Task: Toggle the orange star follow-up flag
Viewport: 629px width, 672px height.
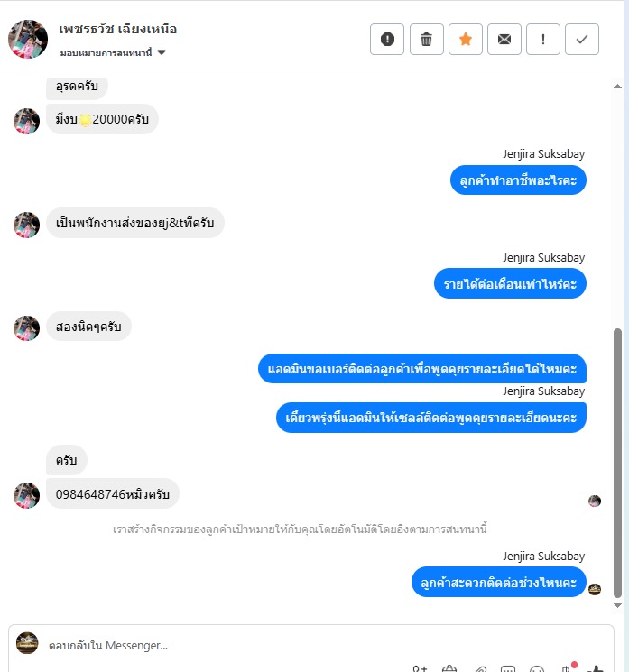Action: tap(466, 40)
